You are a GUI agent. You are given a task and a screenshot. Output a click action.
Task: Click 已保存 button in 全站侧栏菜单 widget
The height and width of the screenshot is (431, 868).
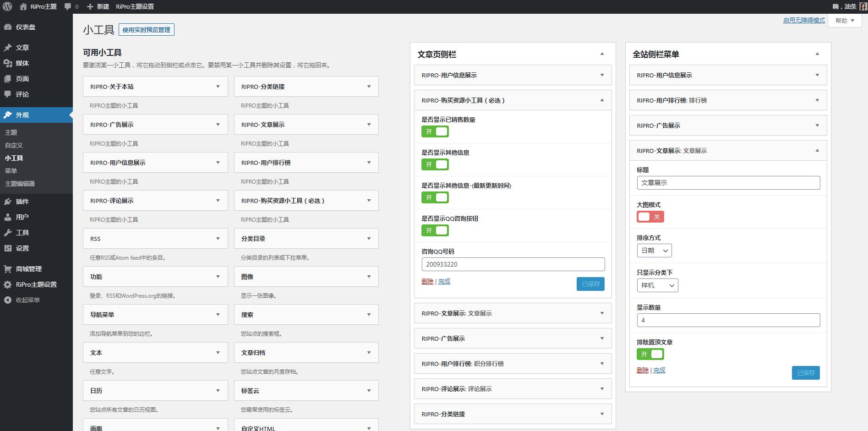(806, 373)
